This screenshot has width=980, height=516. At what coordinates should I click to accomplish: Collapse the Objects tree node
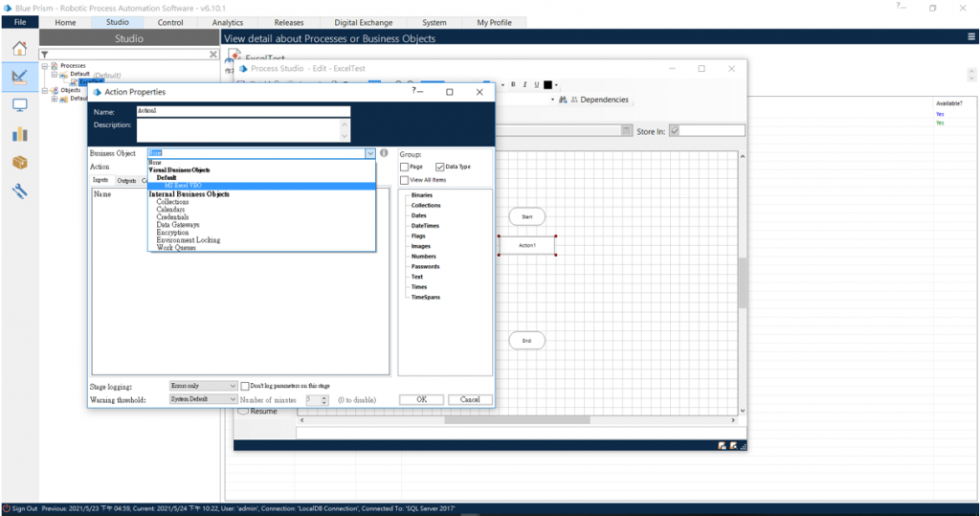(45, 91)
